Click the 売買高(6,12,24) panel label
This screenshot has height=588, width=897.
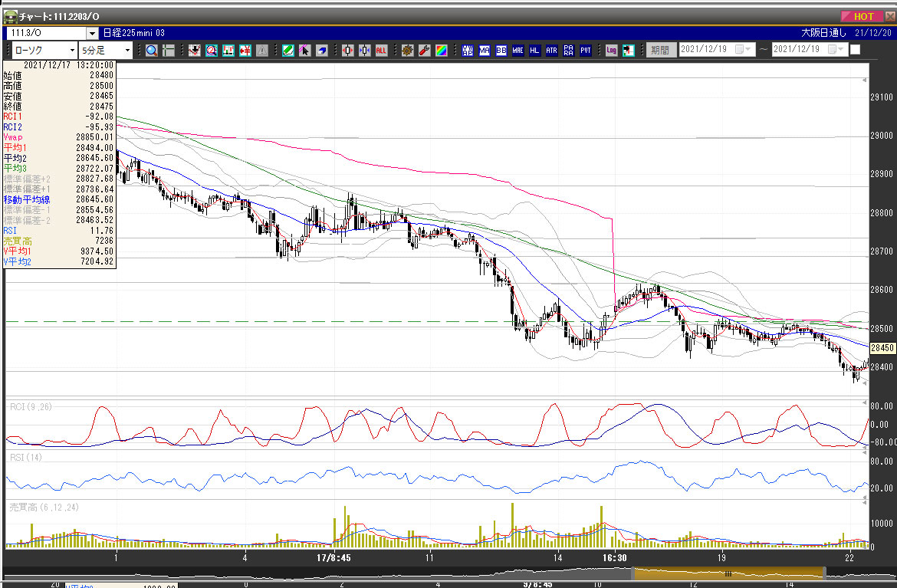44,508
